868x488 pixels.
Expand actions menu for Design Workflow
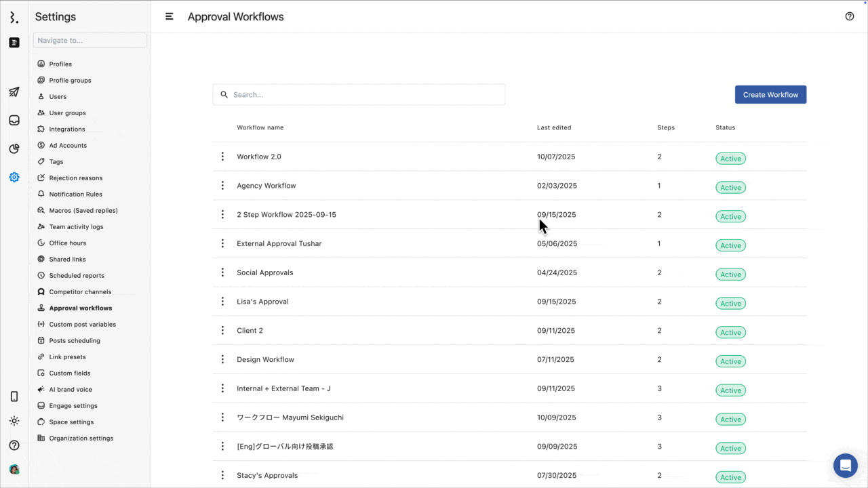[222, 359]
